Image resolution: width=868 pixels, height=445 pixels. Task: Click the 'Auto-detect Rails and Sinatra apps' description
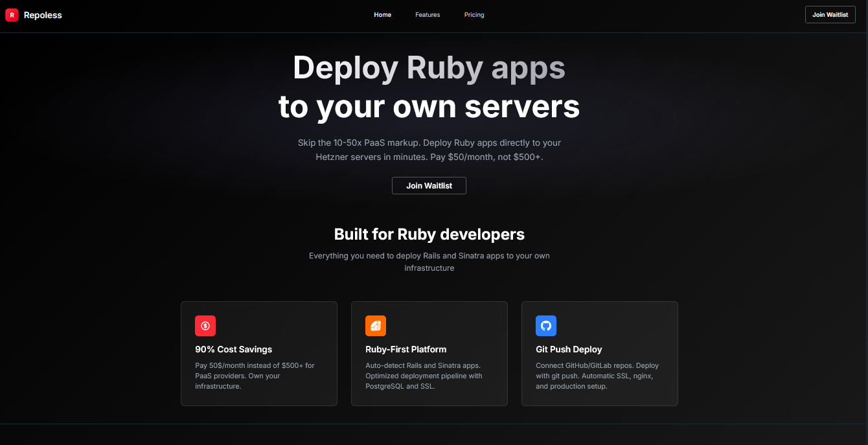click(424, 376)
